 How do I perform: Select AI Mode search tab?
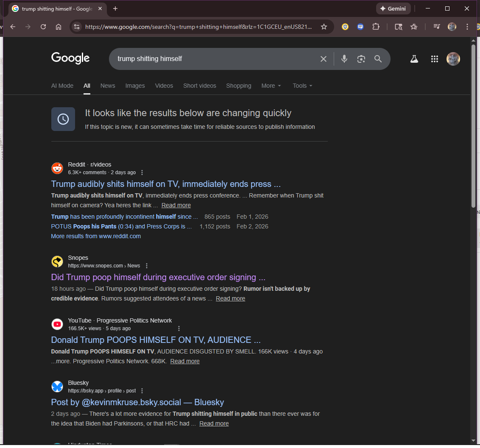(62, 86)
